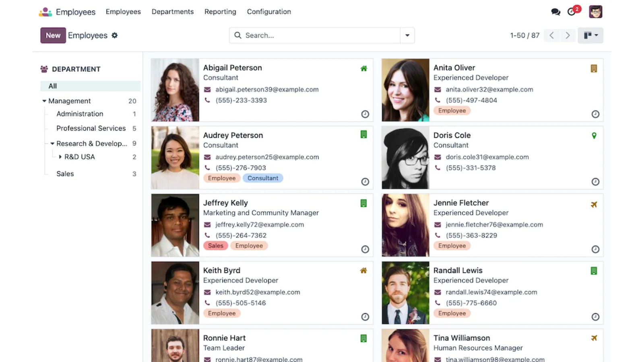The width and height of the screenshot is (644, 362).
Task: Click Randall Lewis's activity clock icon
Action: (x=595, y=317)
